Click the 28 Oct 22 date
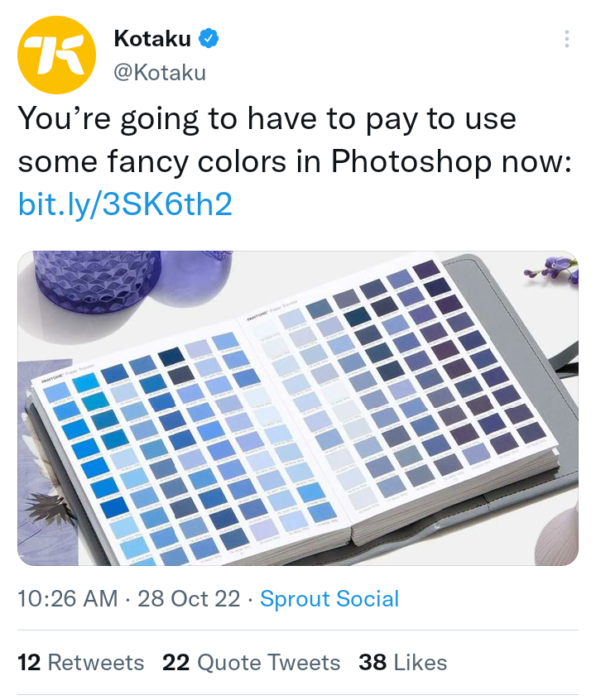Screen dimensions: 596x700 189,599
